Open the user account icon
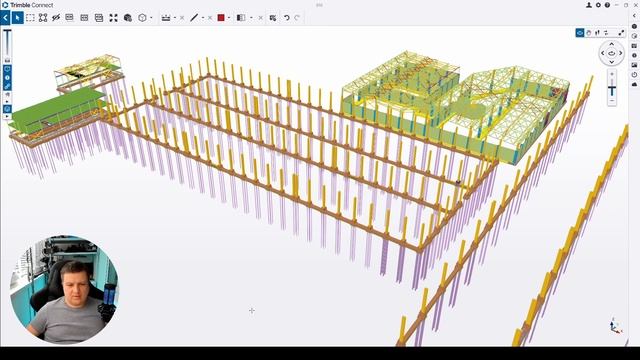 pyautogui.click(x=589, y=5)
